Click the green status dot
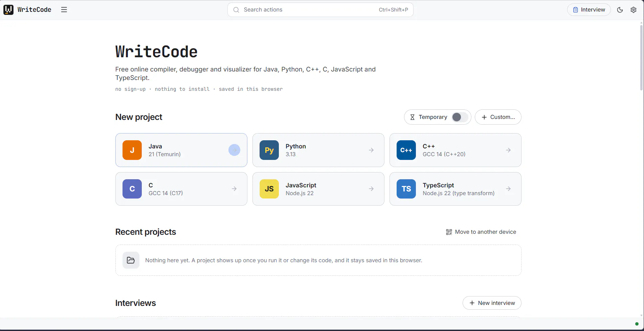The image size is (644, 331). pos(637,324)
